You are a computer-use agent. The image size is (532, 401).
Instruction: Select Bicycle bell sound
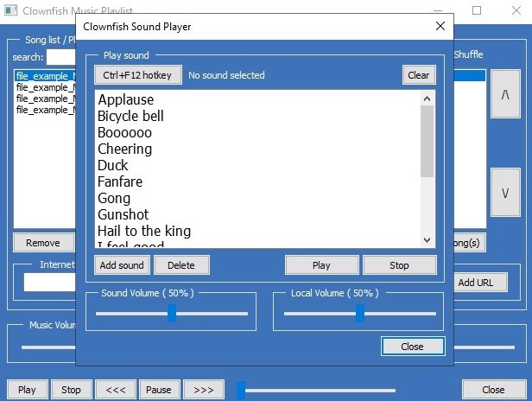pyautogui.click(x=259, y=116)
